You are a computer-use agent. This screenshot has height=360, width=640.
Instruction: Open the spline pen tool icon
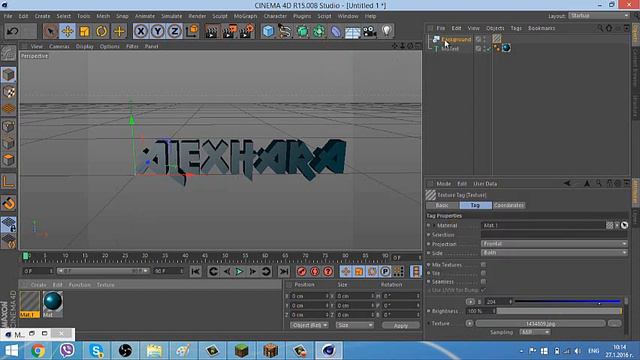click(x=285, y=31)
